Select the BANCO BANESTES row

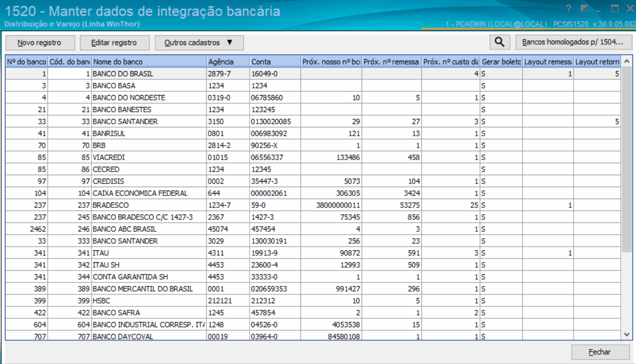tap(313, 110)
